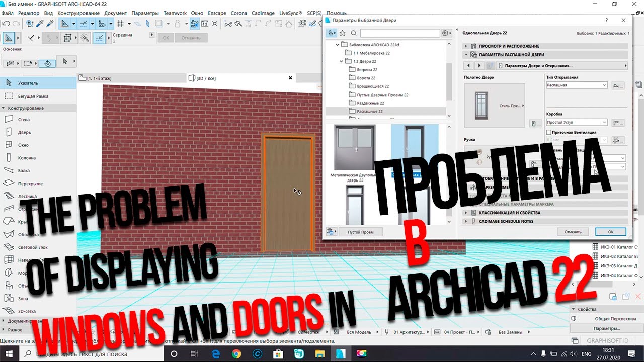Image resolution: width=644 pixels, height=362 pixels.
Task: Click the Redo arrow icon
Action: (16, 23)
